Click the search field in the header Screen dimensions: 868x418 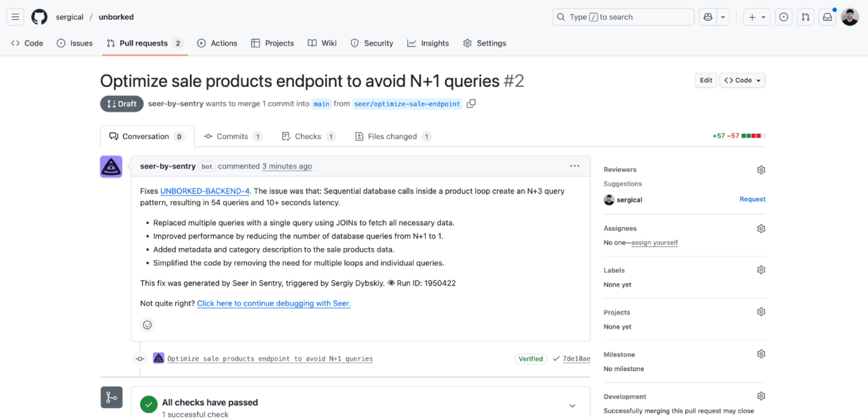pyautogui.click(x=623, y=17)
